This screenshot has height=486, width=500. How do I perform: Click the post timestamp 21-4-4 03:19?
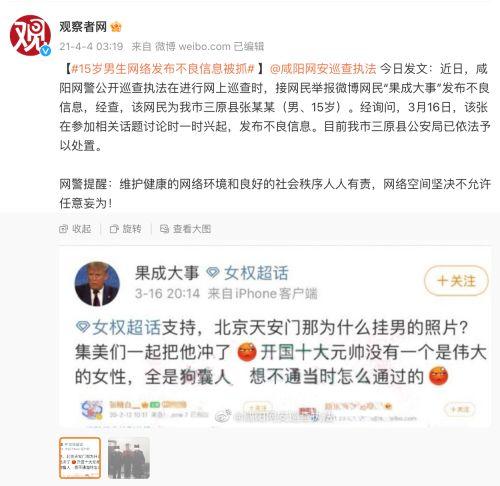91,46
